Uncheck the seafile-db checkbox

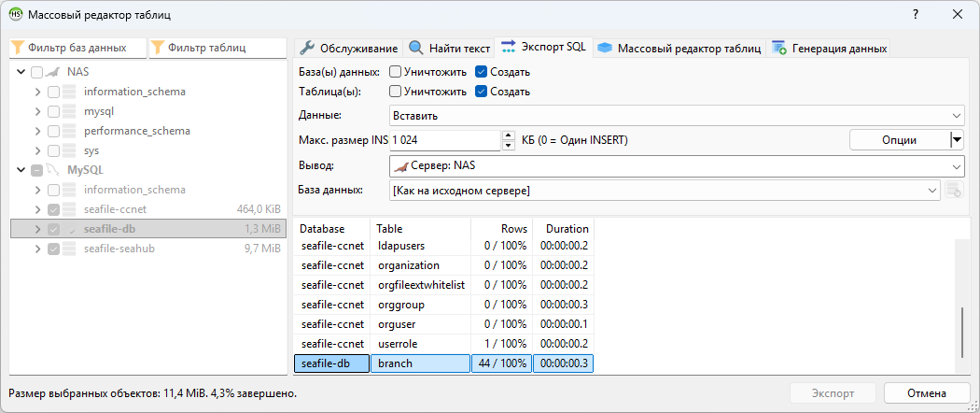(x=53, y=229)
